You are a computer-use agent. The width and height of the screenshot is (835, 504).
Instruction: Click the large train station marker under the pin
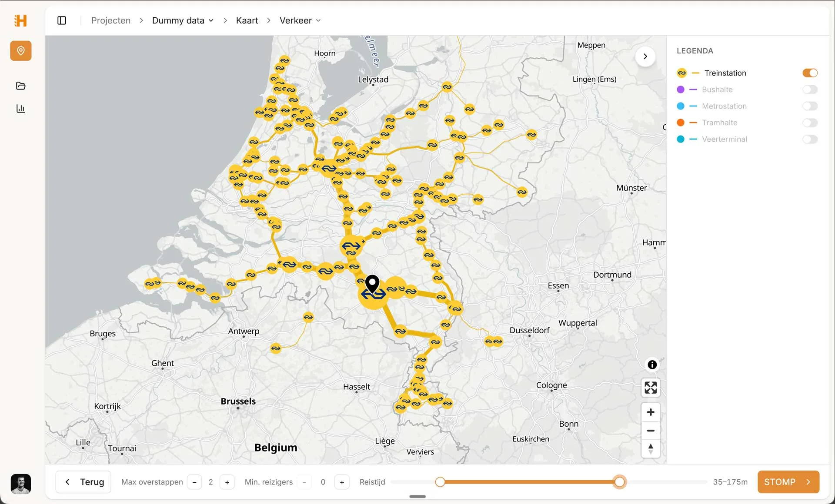coord(373,295)
